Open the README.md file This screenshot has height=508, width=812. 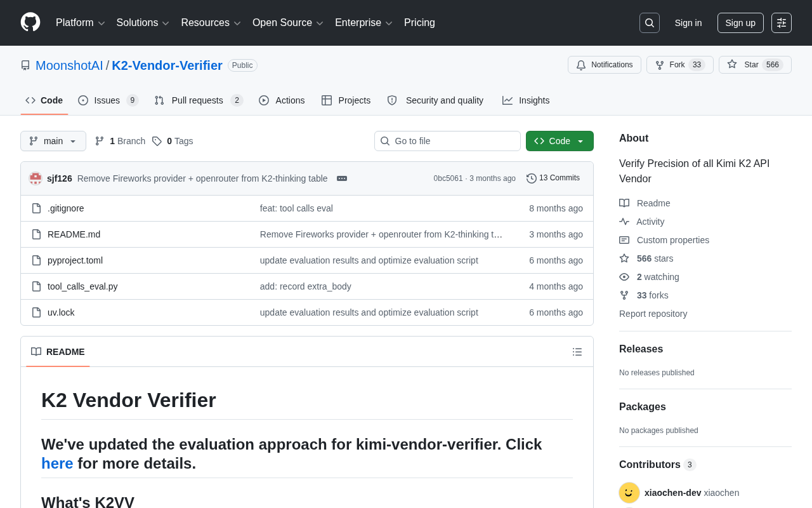[x=74, y=234]
